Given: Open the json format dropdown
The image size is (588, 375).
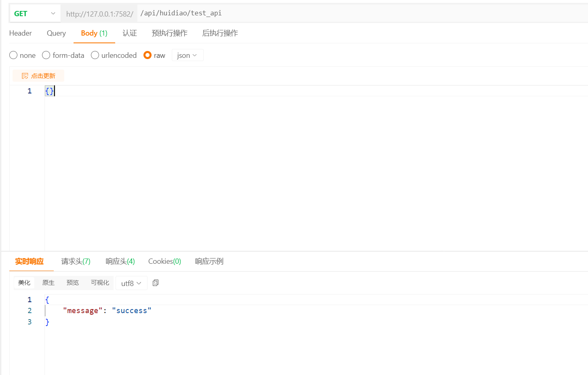Looking at the screenshot, I should coord(188,55).
